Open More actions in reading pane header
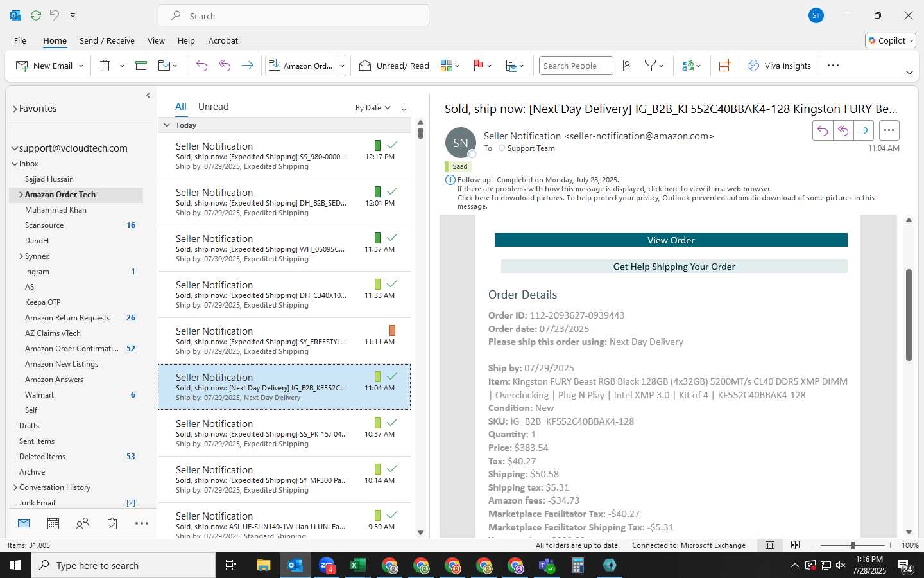This screenshot has width=924, height=578. tap(889, 130)
